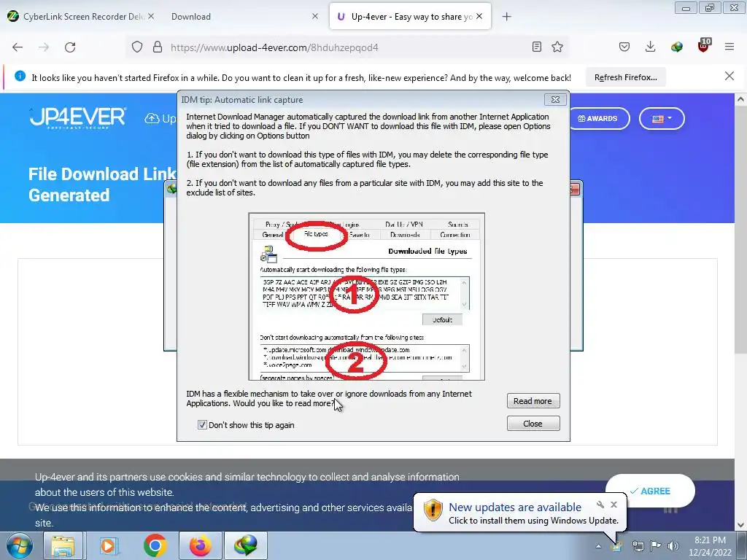Open a new browser tab
This screenshot has height=560, width=747.
pos(506,17)
